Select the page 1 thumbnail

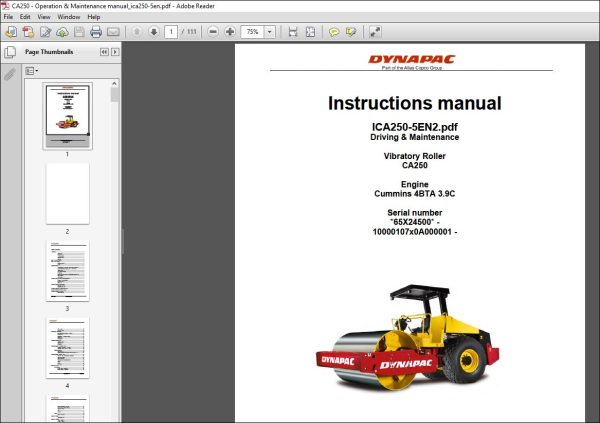68,116
